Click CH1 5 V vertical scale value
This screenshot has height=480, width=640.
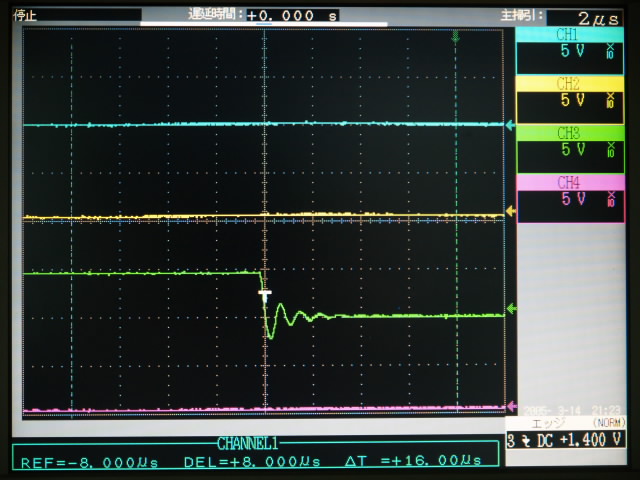click(572, 52)
